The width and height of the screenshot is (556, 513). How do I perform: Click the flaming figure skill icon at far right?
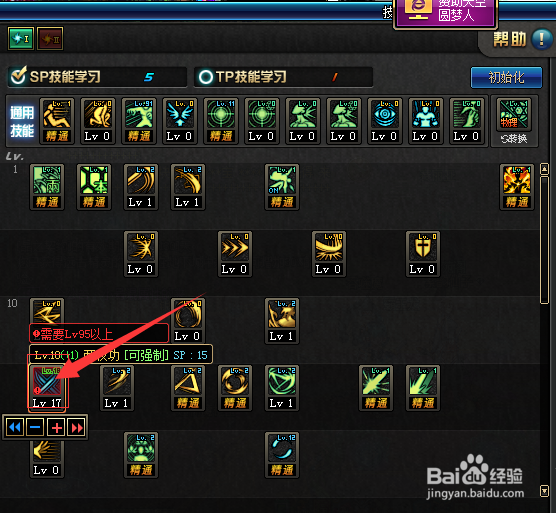517,180
